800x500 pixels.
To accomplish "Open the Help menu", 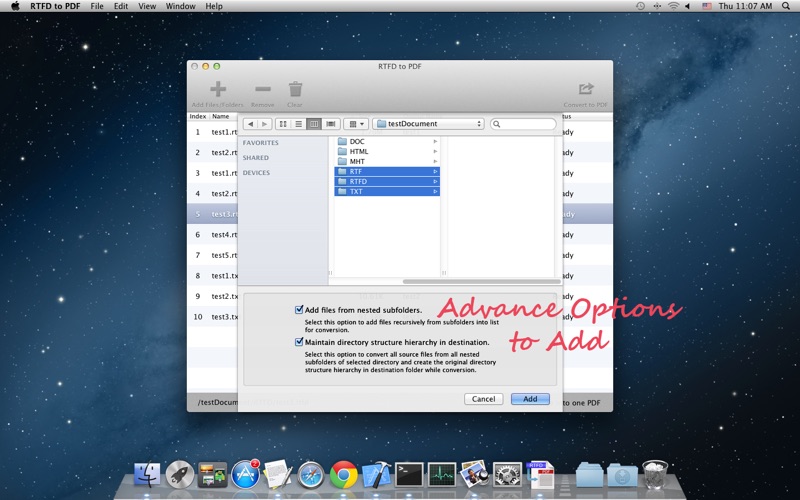I will (214, 6).
